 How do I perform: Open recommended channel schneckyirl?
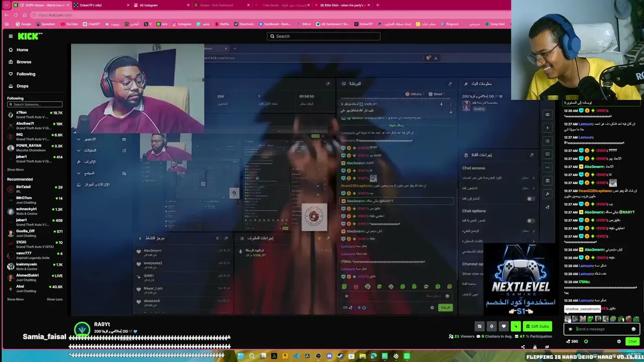click(x=35, y=211)
